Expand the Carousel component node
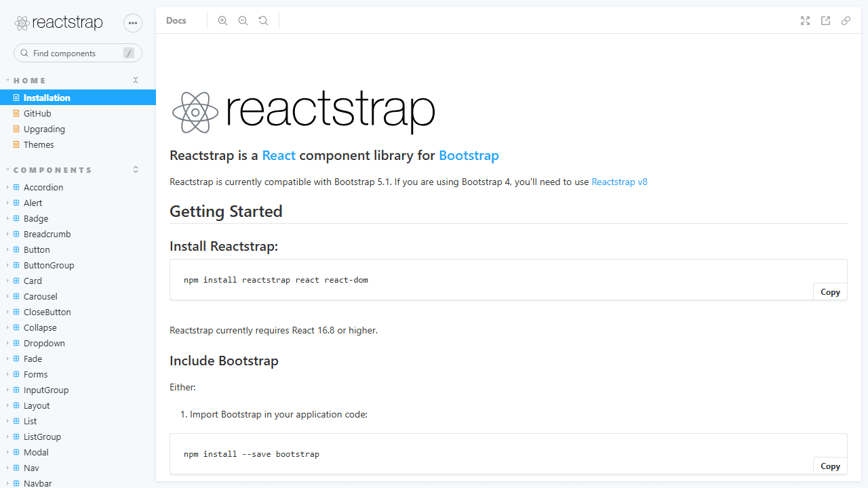The image size is (868, 488). click(7, 297)
